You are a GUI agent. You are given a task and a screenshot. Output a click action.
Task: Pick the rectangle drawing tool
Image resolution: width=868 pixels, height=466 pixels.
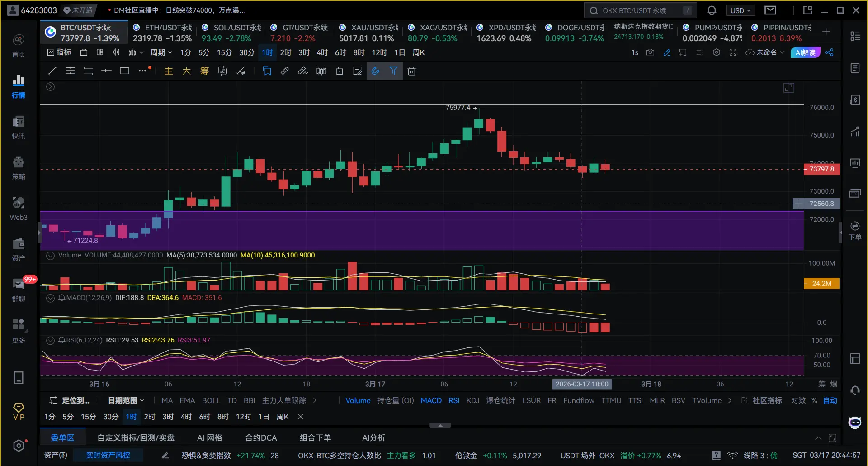pyautogui.click(x=124, y=71)
